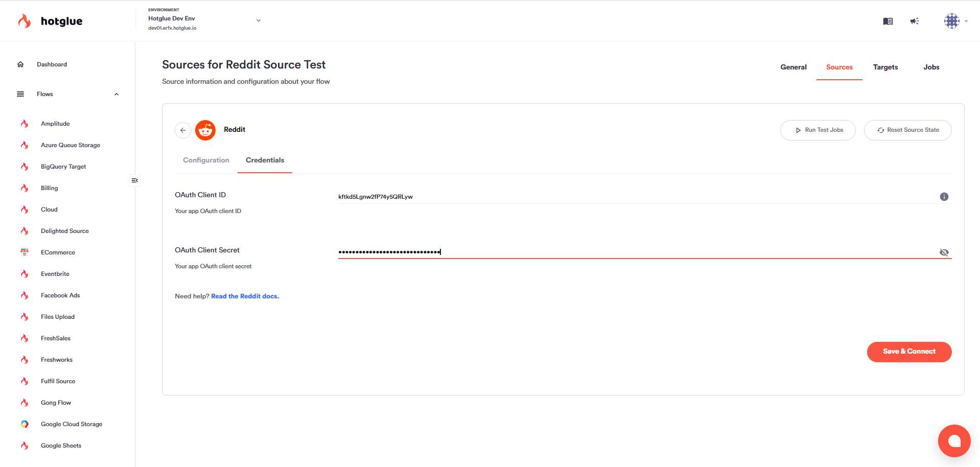Open the chat support bubble
The image size is (980, 467).
[x=954, y=441]
